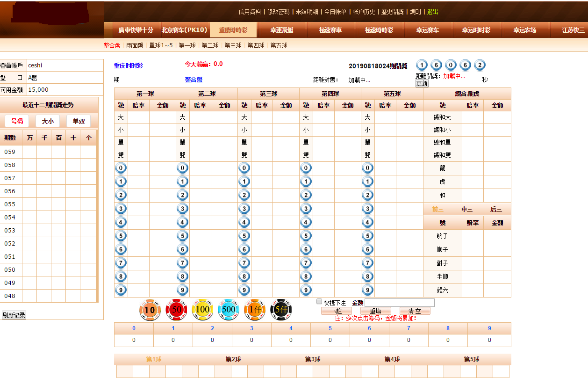Select the red 50 chip
This screenshot has width=588, height=385.
176,310
